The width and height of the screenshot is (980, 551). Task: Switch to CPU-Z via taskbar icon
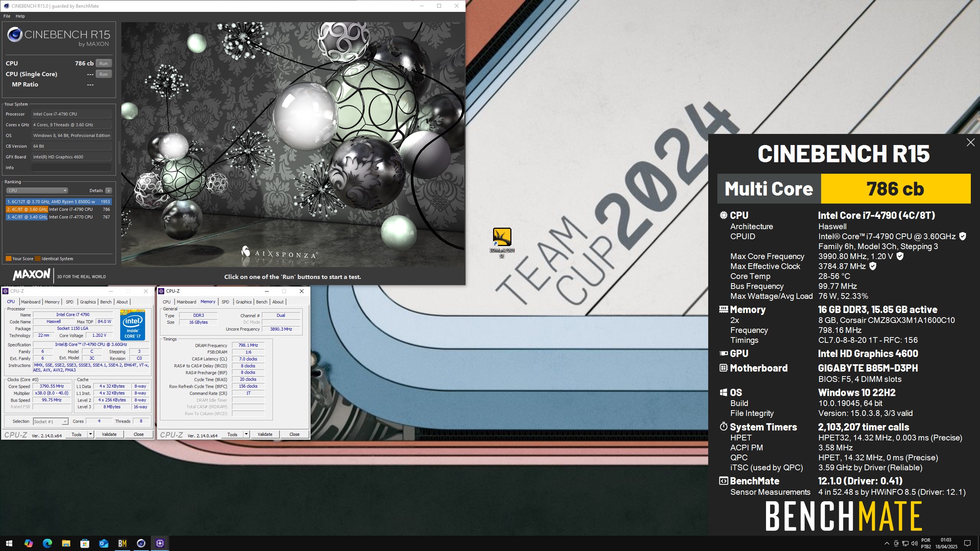click(x=160, y=543)
